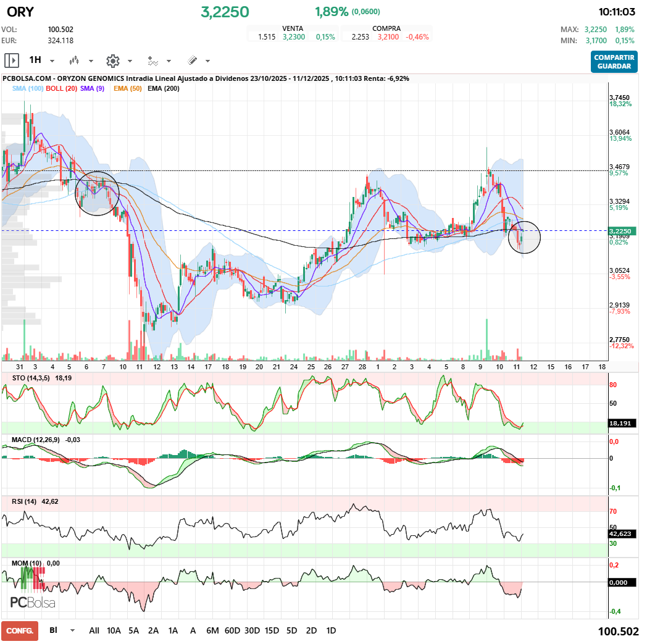
Task: Switch to the 1D time range
Action: [x=331, y=630]
